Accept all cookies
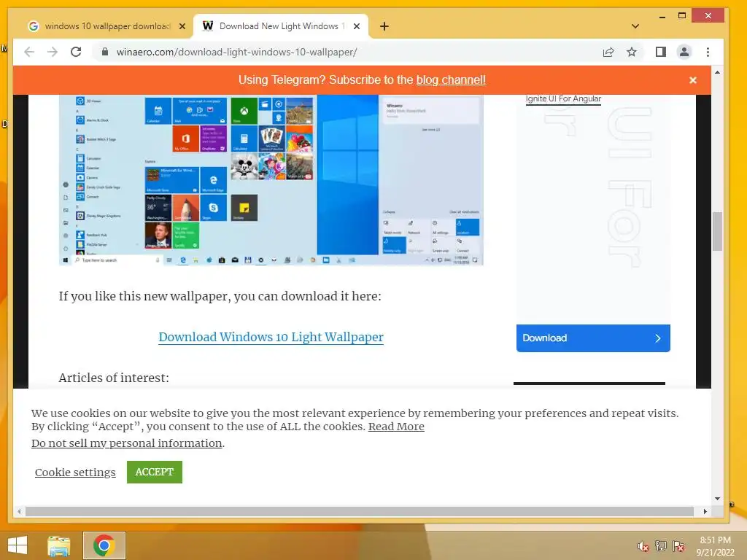Viewport: 747px width, 560px height. pyautogui.click(x=155, y=472)
